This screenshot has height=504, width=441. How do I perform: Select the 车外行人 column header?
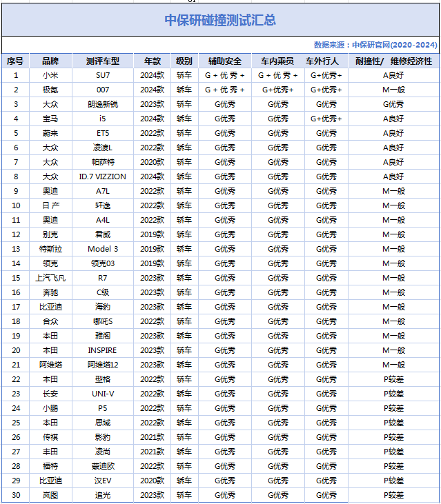[326, 61]
